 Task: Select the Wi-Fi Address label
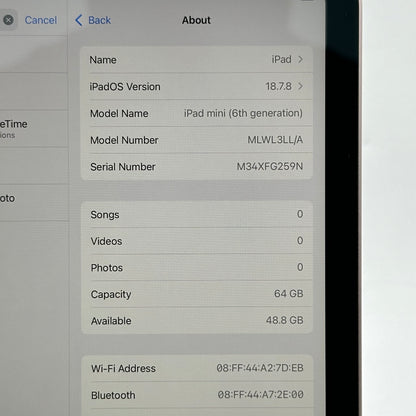(x=123, y=368)
